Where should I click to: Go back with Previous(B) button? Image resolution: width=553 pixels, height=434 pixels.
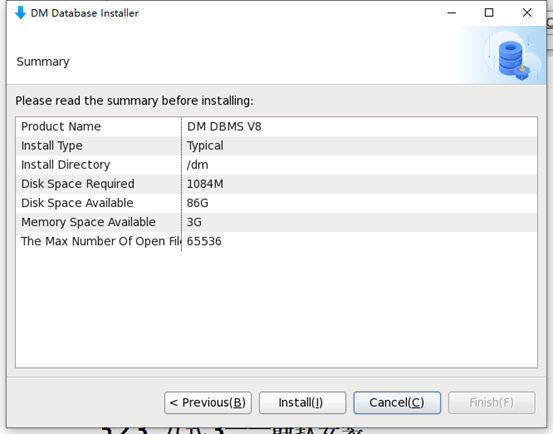coord(208,402)
